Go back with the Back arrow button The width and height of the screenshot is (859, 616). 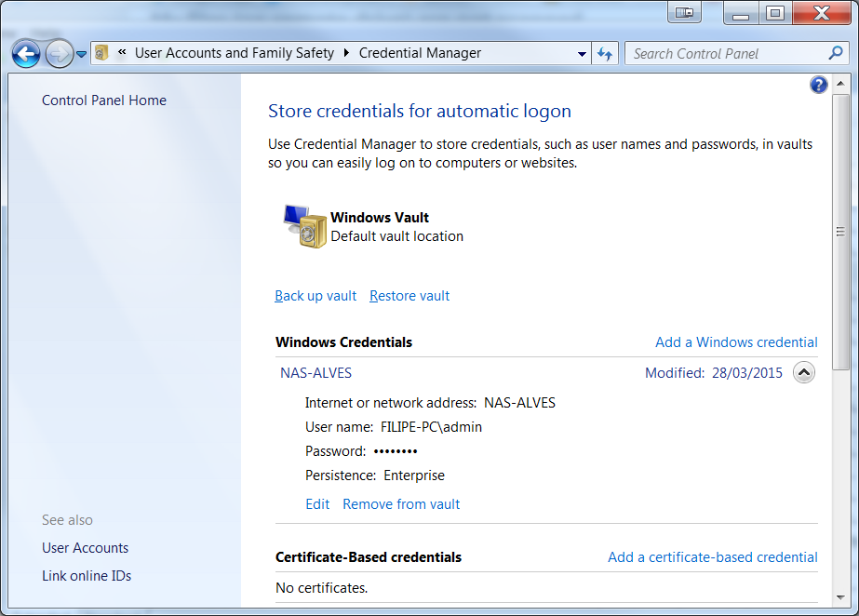point(26,54)
